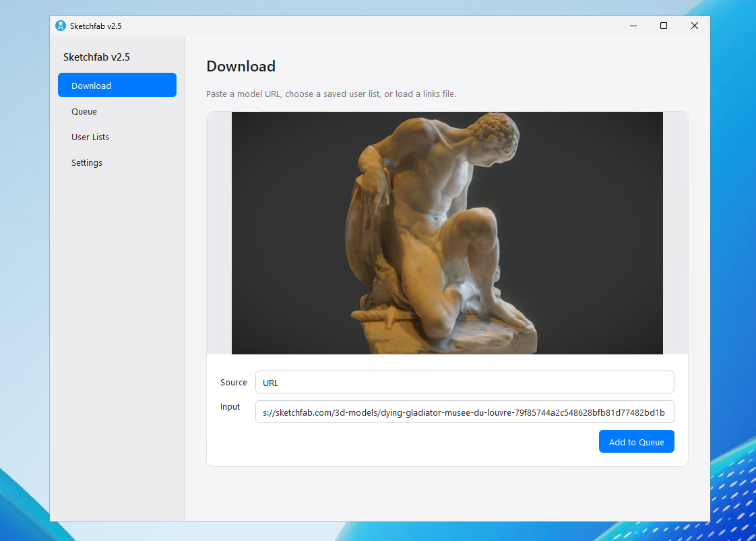Click the Sketchfab v2.5 title bar text
This screenshot has height=541, width=756.
pyautogui.click(x=96, y=26)
